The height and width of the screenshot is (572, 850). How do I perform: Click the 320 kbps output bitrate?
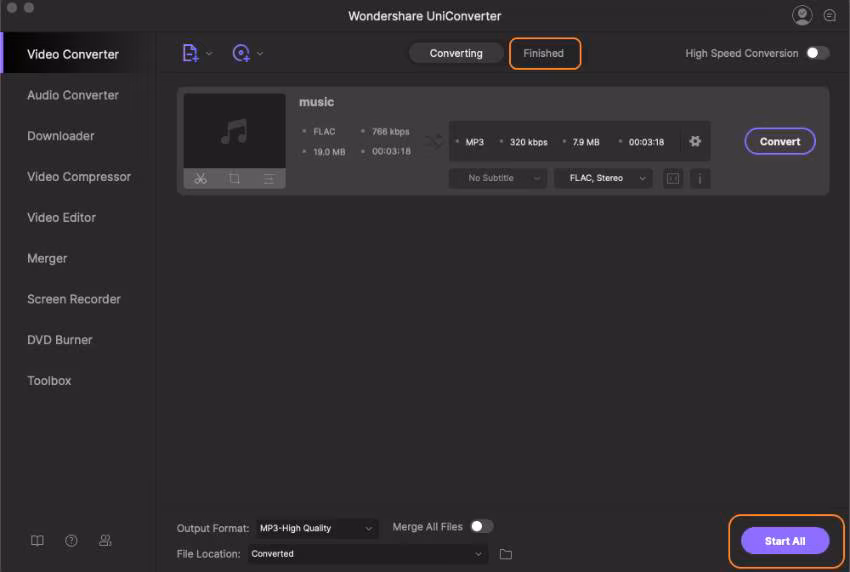point(528,142)
